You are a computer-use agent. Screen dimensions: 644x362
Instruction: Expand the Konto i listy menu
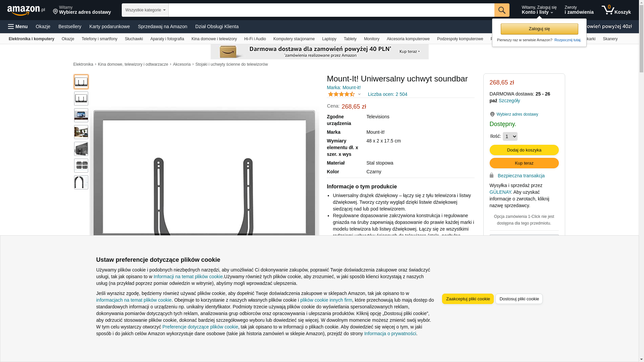tap(538, 10)
